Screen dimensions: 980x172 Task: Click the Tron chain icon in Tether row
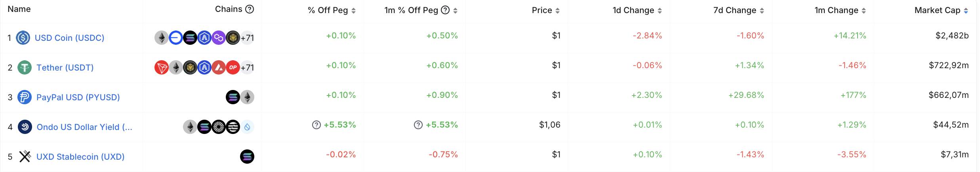coord(161,67)
